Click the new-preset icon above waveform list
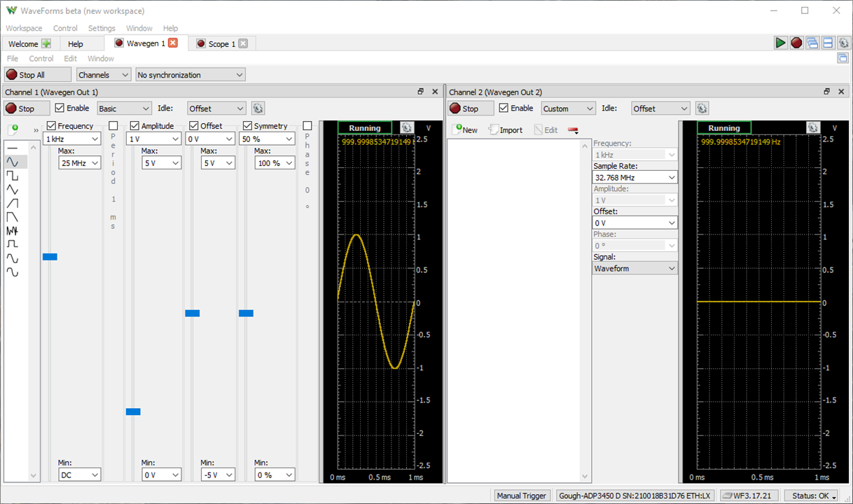 (13, 129)
